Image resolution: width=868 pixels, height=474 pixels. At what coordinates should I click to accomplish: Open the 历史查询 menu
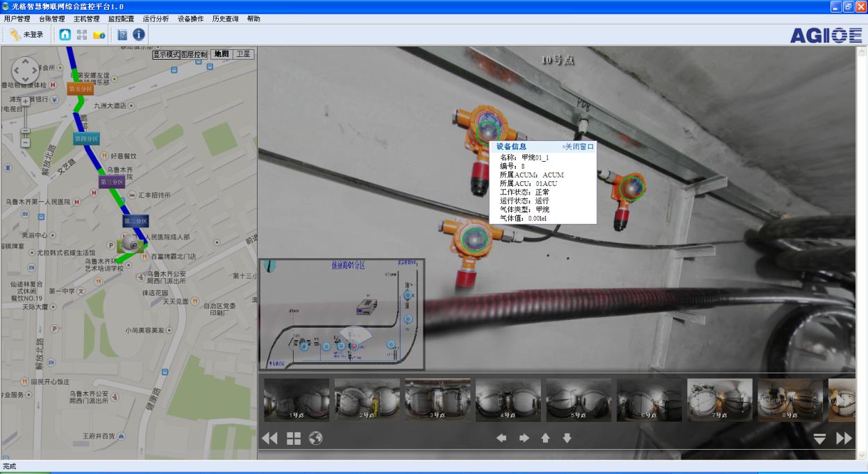pyautogui.click(x=225, y=19)
